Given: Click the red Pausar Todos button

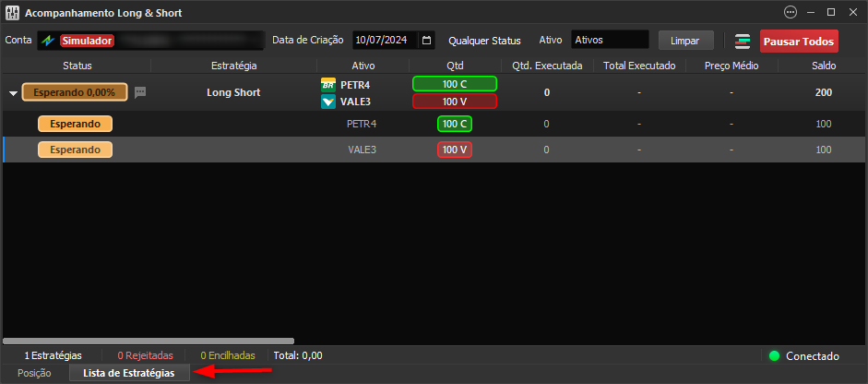Looking at the screenshot, I should (x=799, y=41).
